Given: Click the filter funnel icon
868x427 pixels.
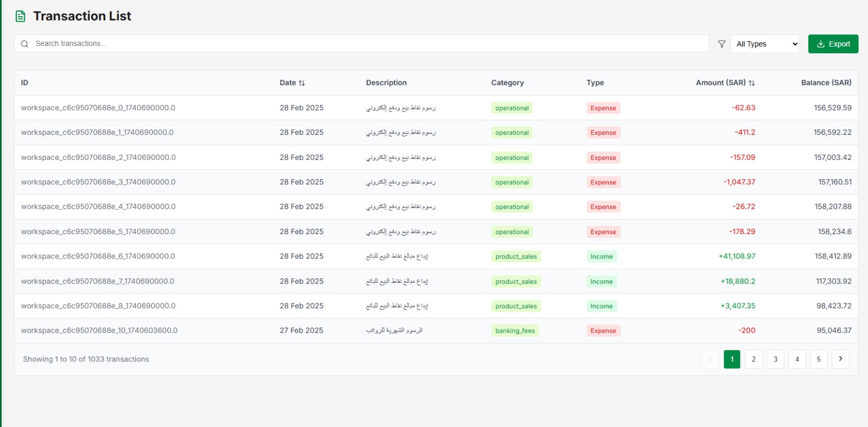Looking at the screenshot, I should (722, 44).
